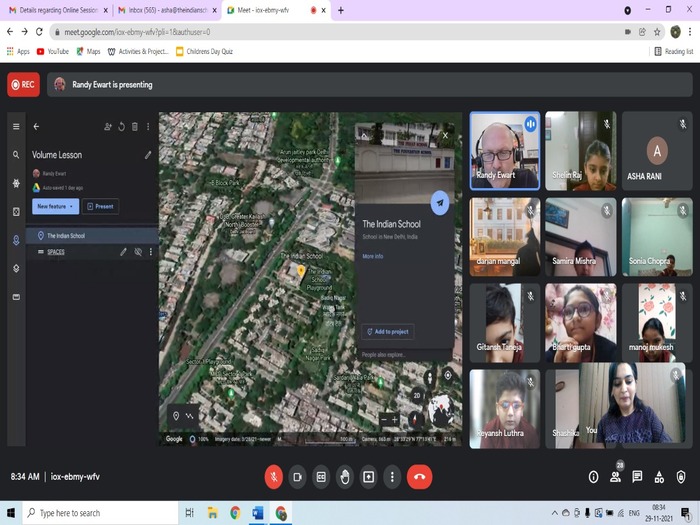Open the New feature dropdown

55,206
